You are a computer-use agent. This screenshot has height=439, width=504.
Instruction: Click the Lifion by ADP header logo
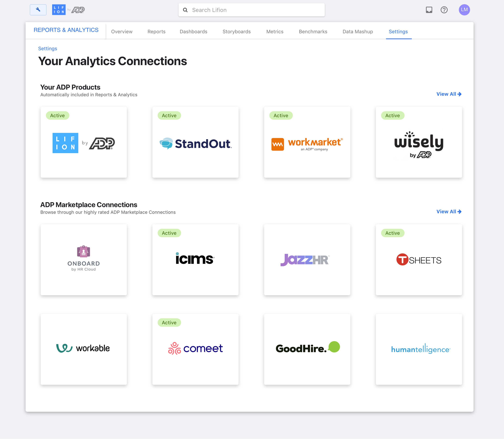pos(68,10)
